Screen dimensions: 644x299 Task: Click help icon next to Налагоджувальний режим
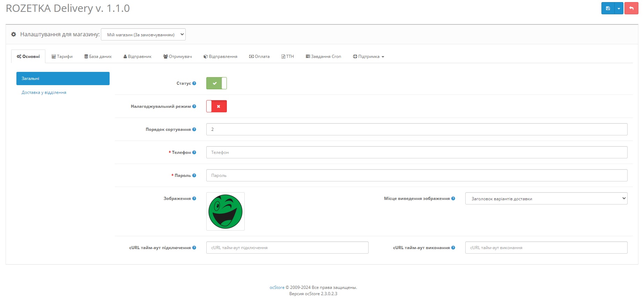pos(194,106)
